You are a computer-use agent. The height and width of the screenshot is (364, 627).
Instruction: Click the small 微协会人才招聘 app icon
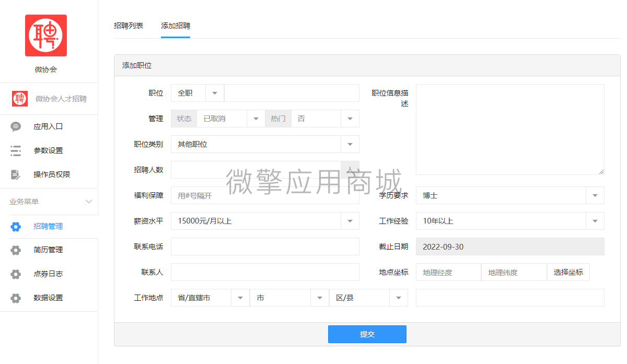click(x=20, y=99)
